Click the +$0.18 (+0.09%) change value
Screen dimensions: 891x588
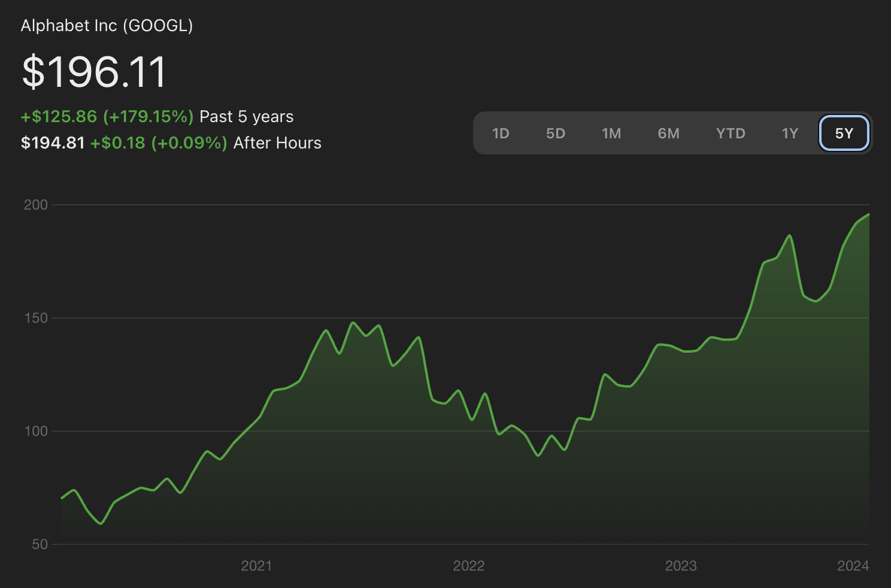click(x=159, y=143)
